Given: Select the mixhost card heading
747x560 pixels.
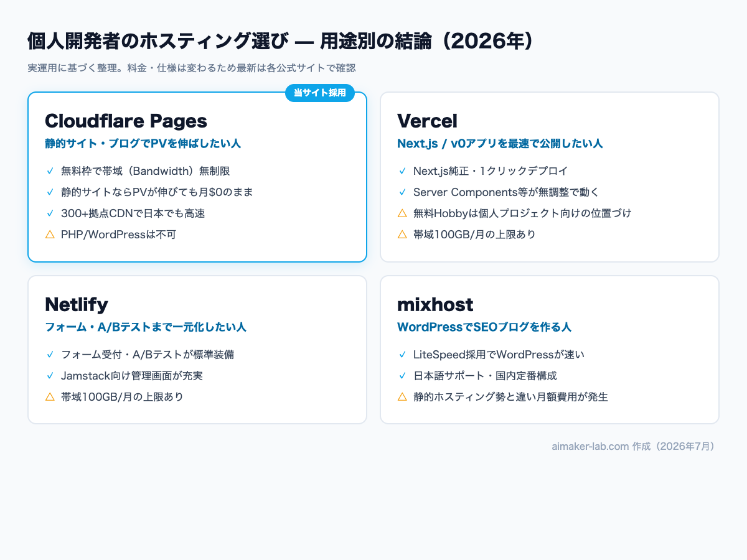Looking at the screenshot, I should 435,304.
